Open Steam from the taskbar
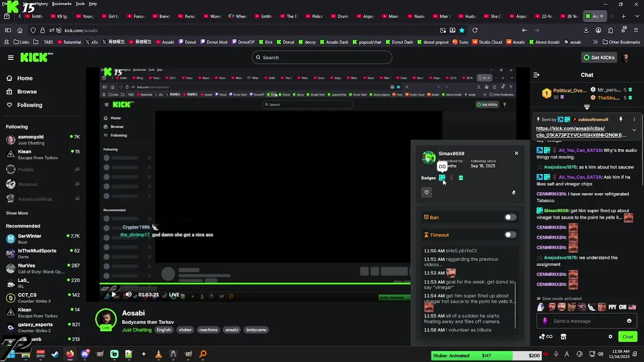Image resolution: width=644 pixels, height=362 pixels. pyautogui.click(x=55, y=354)
